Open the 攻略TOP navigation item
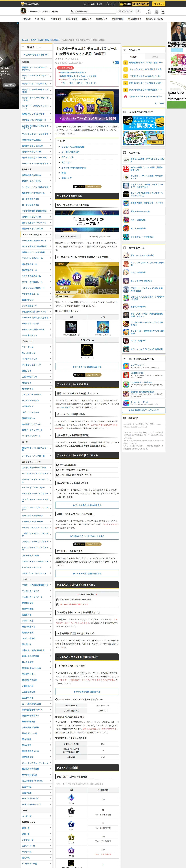This screenshot has width=186, height=868. click(x=27, y=19)
